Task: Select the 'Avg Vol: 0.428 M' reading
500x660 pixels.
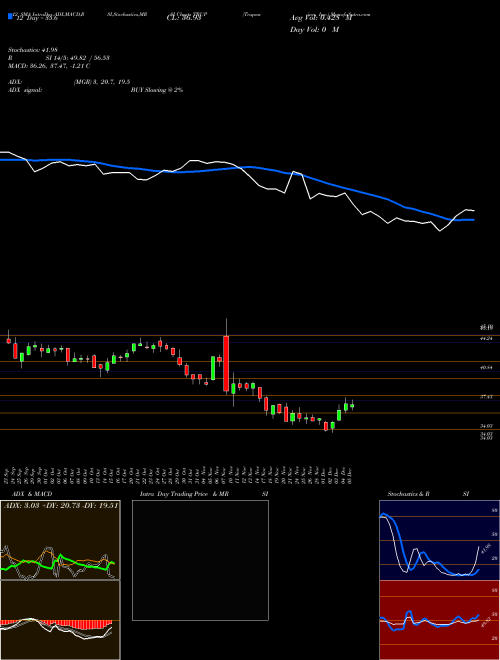Action: coord(321,19)
